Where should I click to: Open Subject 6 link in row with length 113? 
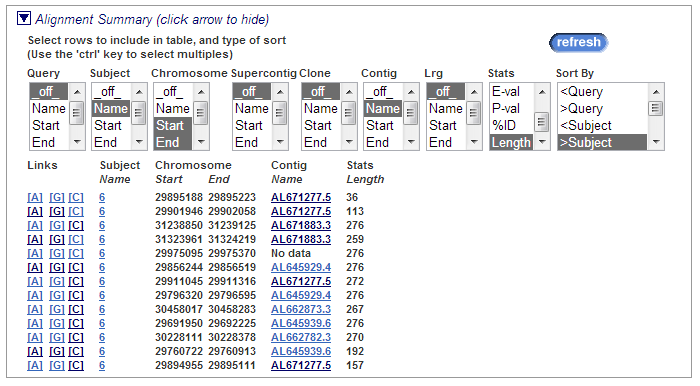(102, 211)
